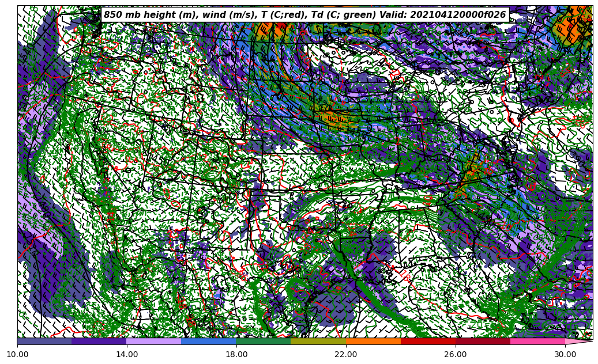Select the orange 22–24 colorbar segment
598x364 pixels.
click(x=373, y=341)
